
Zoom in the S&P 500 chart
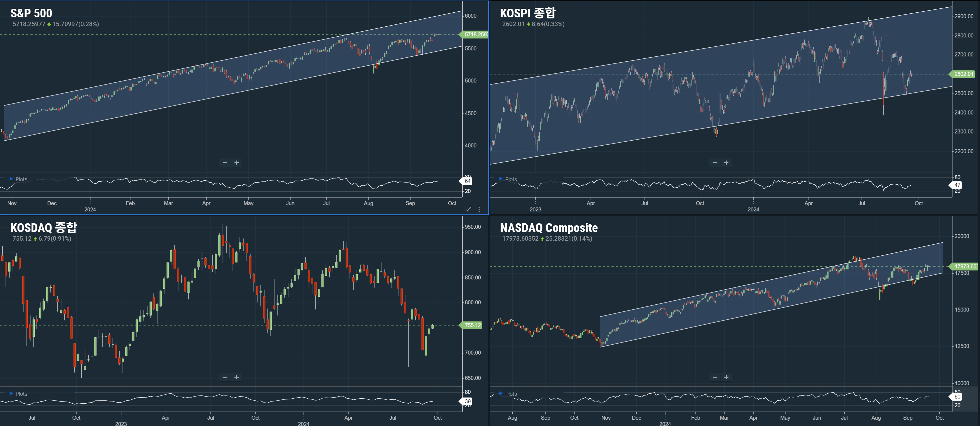237,163
